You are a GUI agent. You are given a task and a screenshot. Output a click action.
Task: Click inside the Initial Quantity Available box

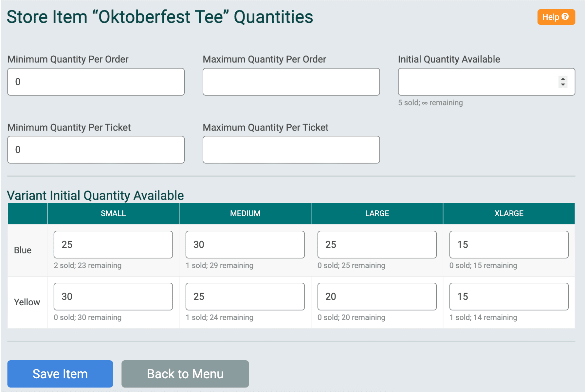[475, 82]
